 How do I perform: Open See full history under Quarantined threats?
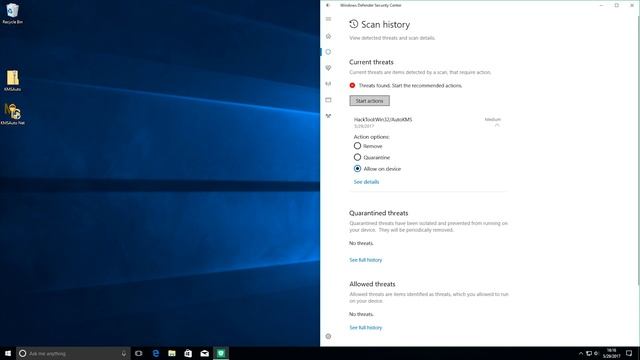(366, 260)
